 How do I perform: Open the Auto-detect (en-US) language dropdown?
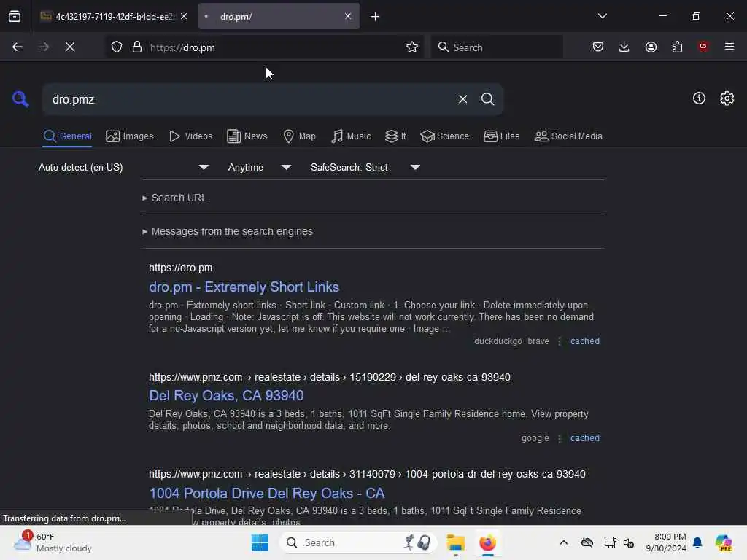[x=123, y=168]
